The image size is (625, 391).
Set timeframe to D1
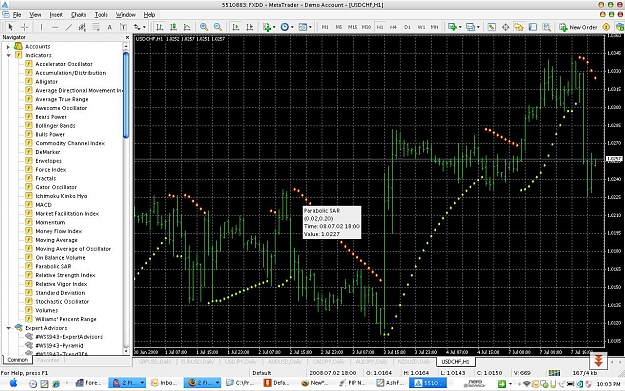[x=407, y=27]
